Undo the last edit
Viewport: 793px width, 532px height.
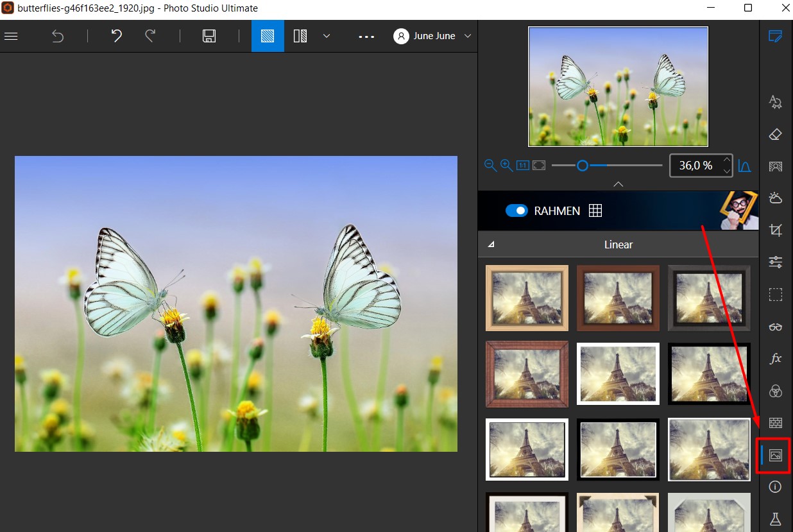point(116,36)
